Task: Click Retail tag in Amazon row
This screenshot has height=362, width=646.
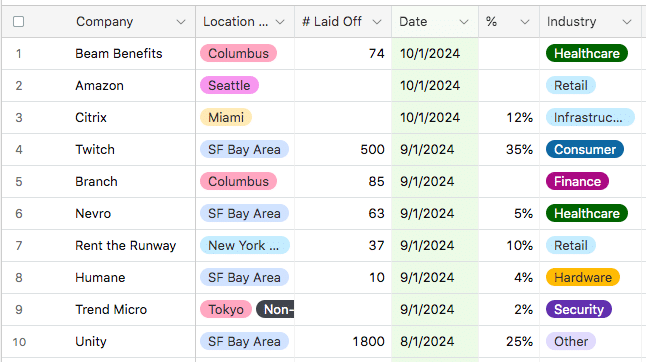Action: coord(571,85)
